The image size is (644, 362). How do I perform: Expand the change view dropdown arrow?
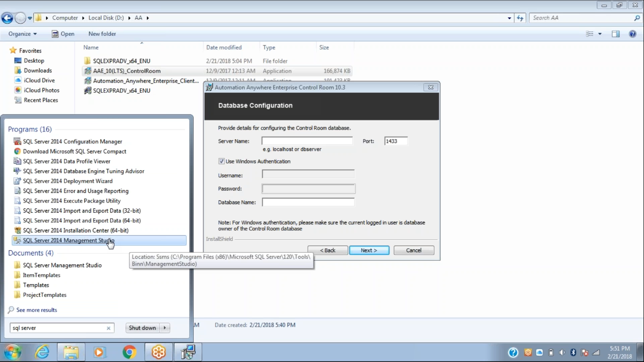[600, 34]
